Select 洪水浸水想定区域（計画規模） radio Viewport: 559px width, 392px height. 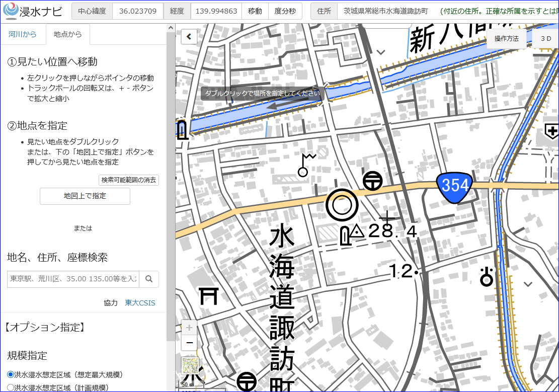click(11, 387)
